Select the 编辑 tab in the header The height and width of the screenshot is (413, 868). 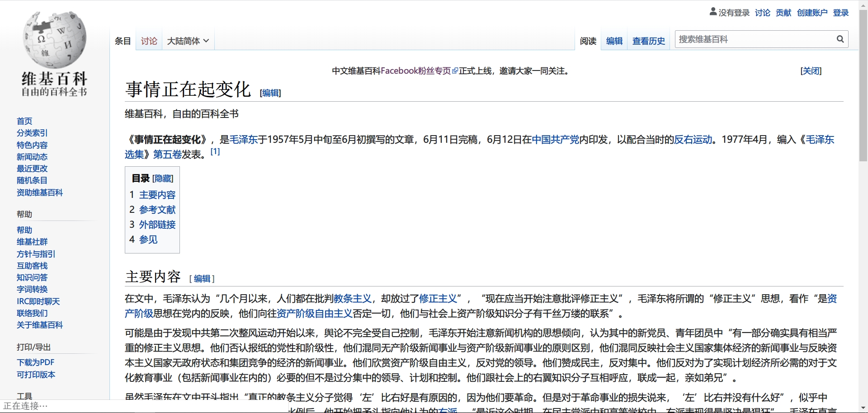pyautogui.click(x=614, y=41)
